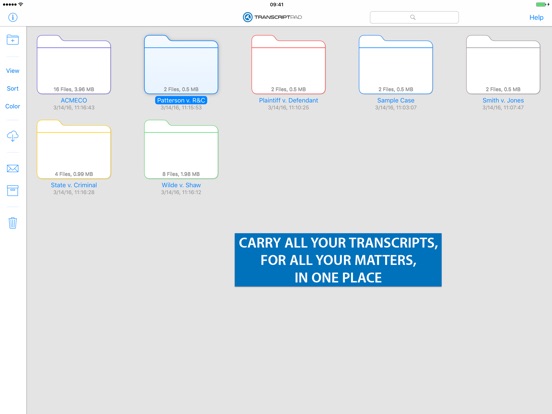Tap the TranscriptPad logo in the header

272,17
